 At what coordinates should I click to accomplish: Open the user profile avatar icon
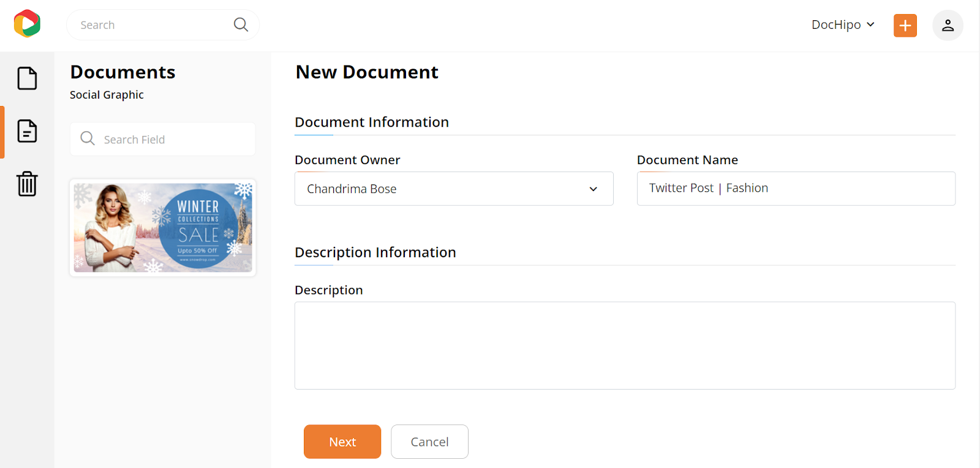coord(948,25)
